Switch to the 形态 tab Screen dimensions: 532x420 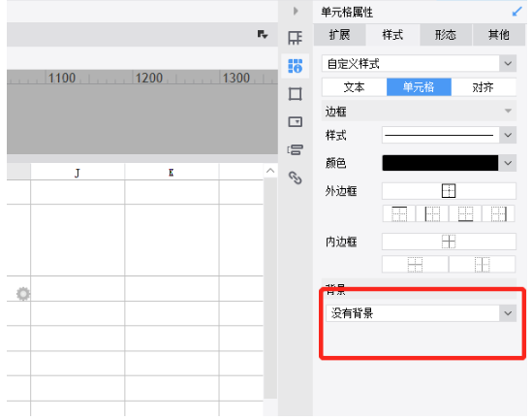(446, 35)
